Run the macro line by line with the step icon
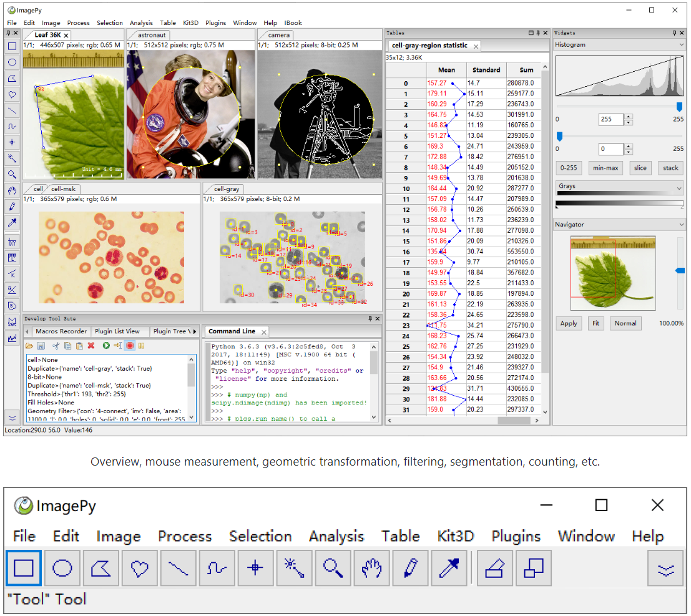Image resolution: width=691 pixels, height=616 pixels. click(x=118, y=346)
